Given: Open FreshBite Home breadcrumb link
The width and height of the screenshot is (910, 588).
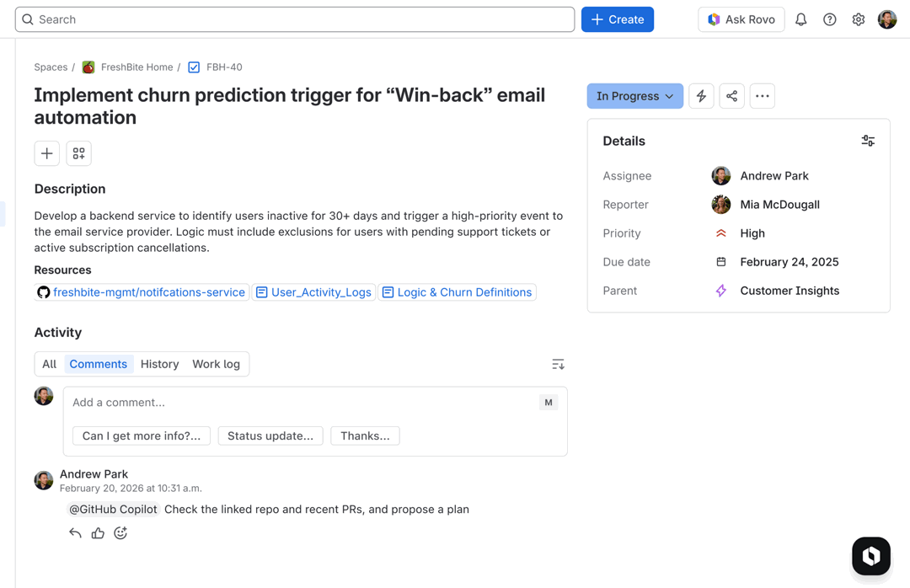Looking at the screenshot, I should pyautogui.click(x=137, y=67).
